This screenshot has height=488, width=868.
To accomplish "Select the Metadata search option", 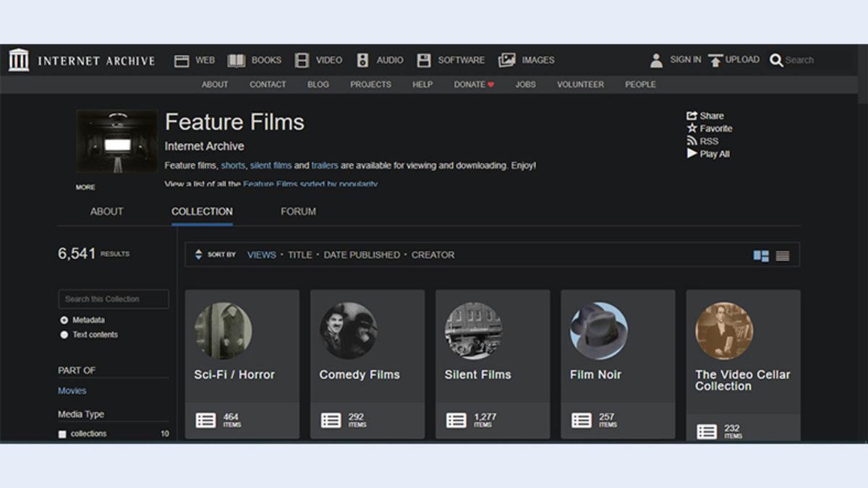I will 64,321.
